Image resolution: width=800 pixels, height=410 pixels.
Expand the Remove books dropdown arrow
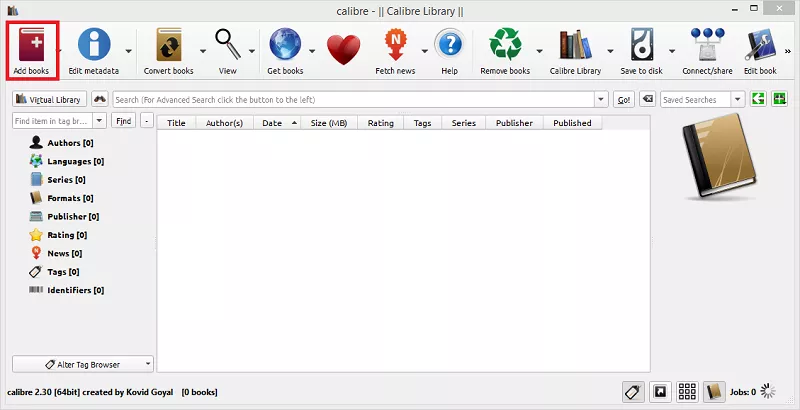pyautogui.click(x=539, y=50)
